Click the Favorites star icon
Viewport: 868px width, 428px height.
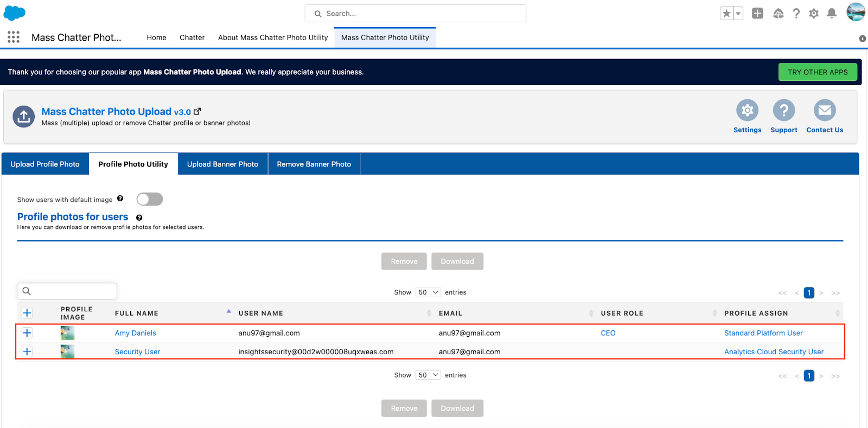point(726,14)
